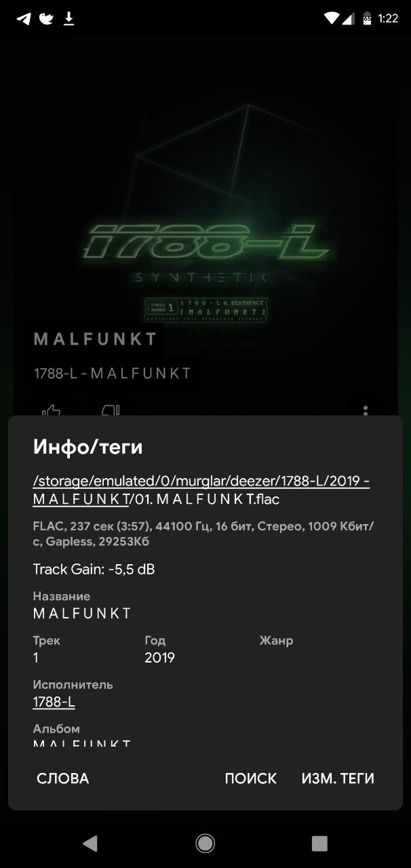411x868 pixels.
Task: Tap the MALFUNKT track title on player
Action: tap(96, 339)
